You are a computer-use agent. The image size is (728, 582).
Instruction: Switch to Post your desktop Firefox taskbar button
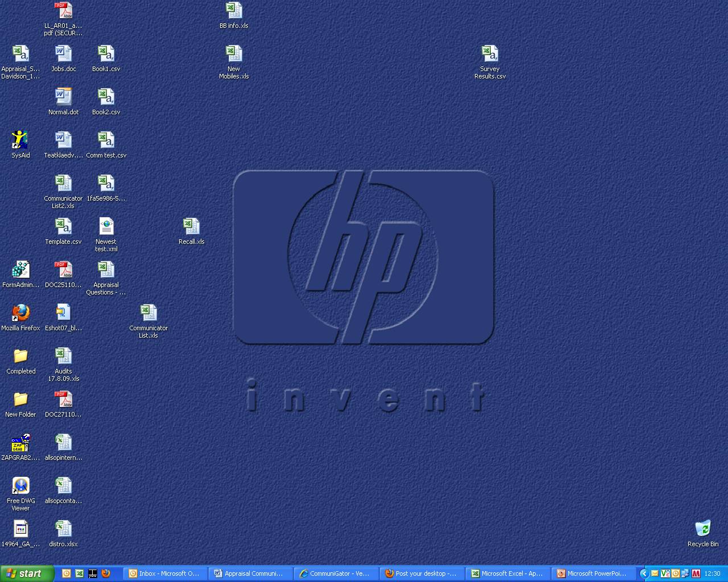point(422,573)
